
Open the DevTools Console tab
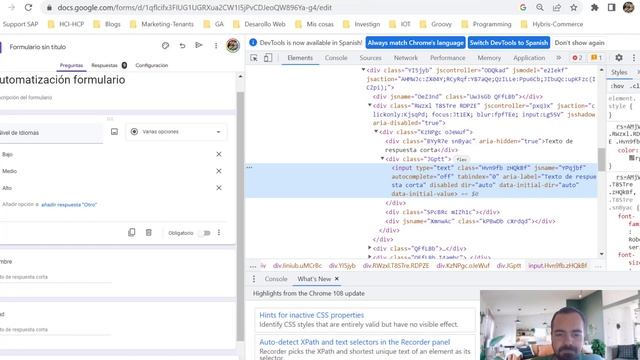click(x=336, y=58)
